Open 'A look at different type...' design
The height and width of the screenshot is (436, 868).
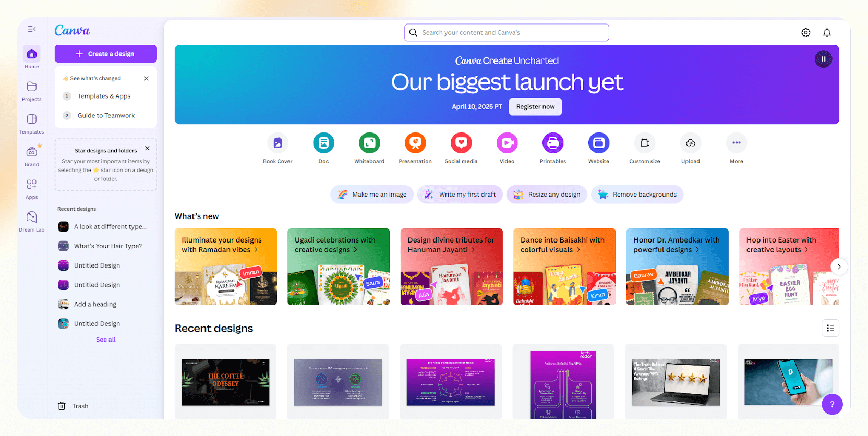tap(106, 226)
